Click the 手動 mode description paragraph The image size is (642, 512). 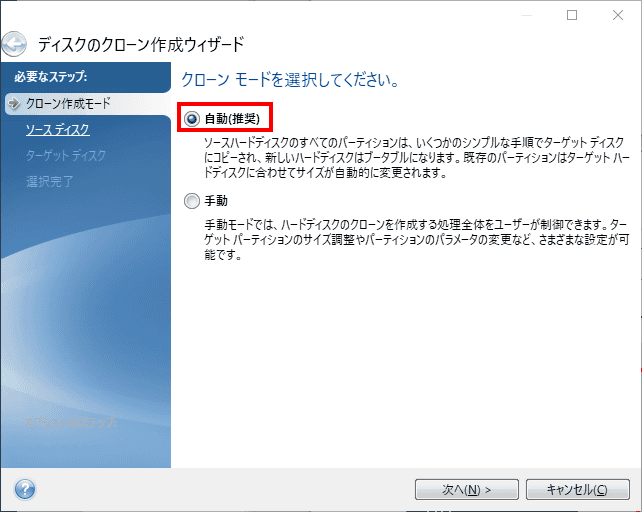coord(417,240)
